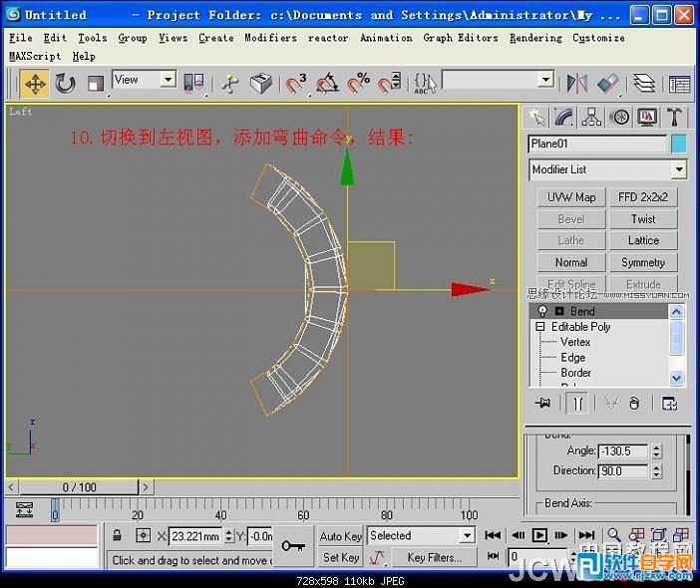Enable Auto Key animation mode
The width and height of the screenshot is (700, 588).
(x=341, y=536)
